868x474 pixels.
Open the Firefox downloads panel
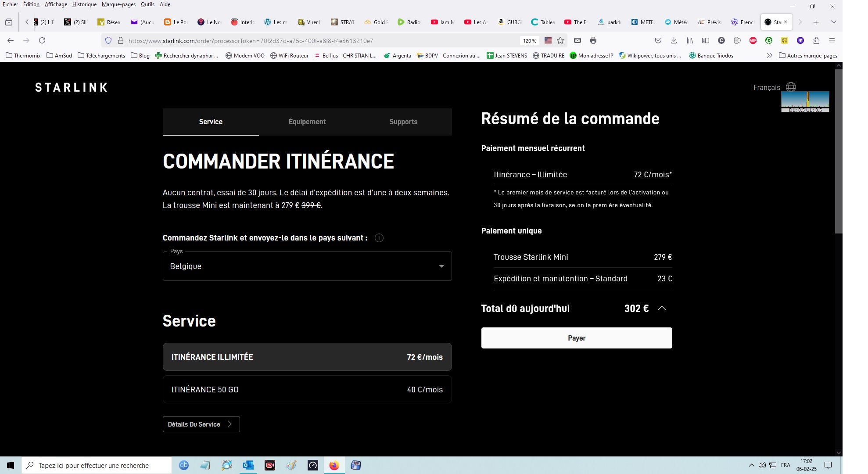[x=674, y=40]
